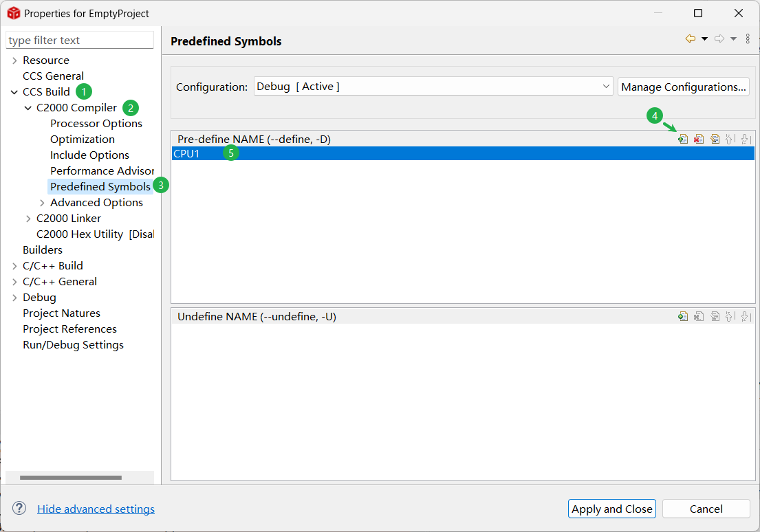This screenshot has height=532, width=760.
Task: Select Processor Options in the tree
Action: 96,124
